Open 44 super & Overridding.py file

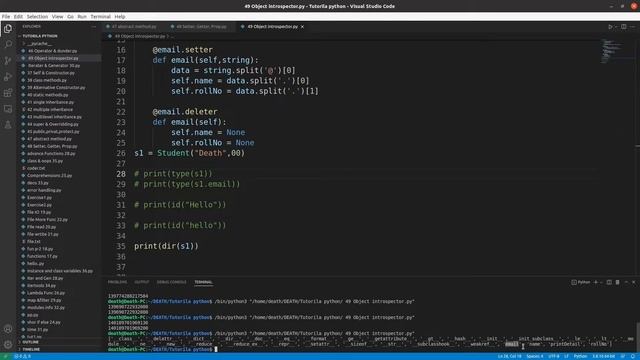tap(53, 124)
